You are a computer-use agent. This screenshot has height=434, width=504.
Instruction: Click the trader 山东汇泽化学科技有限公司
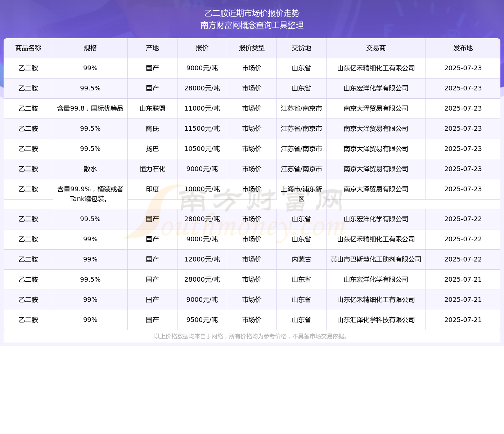376,320
